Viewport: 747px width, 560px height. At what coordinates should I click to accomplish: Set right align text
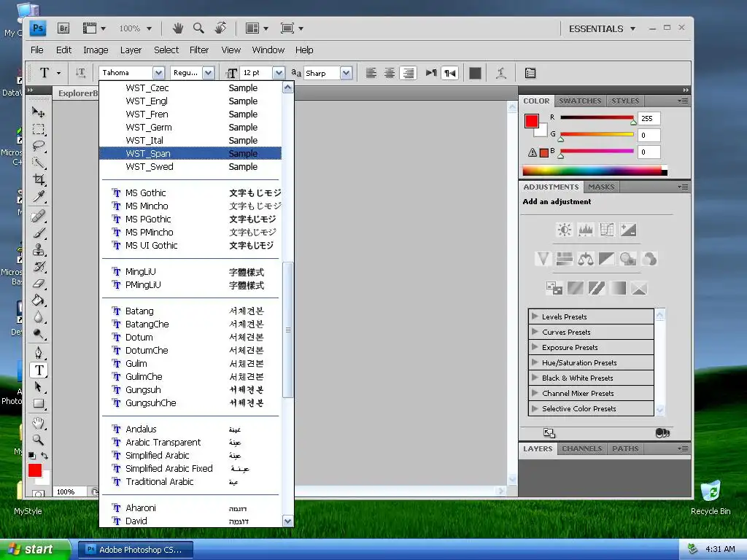pyautogui.click(x=409, y=73)
